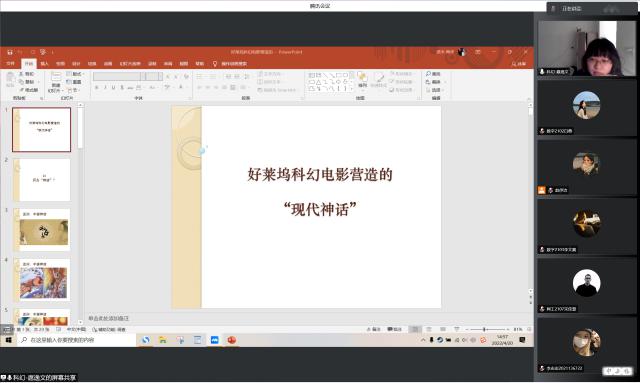Screen dimensions: 640x383
Task: Open Ribbon Display Options icon in title bar
Action: (x=478, y=52)
